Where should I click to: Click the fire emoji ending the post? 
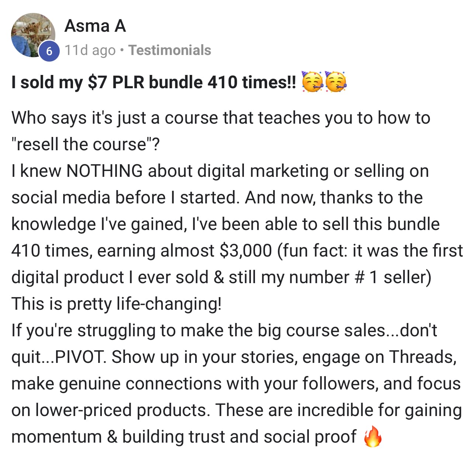[x=373, y=437]
